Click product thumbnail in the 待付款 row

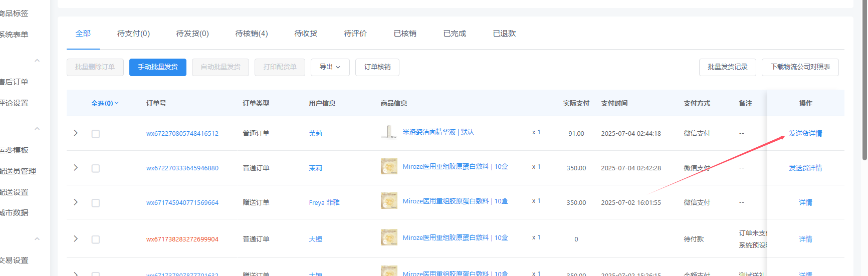(389, 237)
